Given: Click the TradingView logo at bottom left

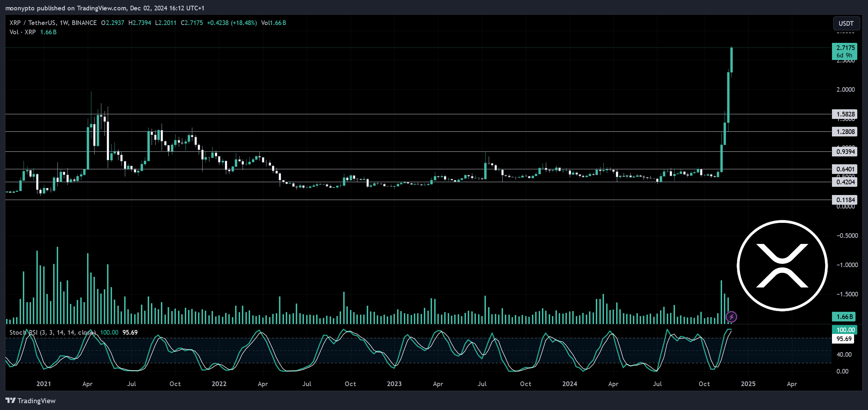Looking at the screenshot, I should 31,401.
